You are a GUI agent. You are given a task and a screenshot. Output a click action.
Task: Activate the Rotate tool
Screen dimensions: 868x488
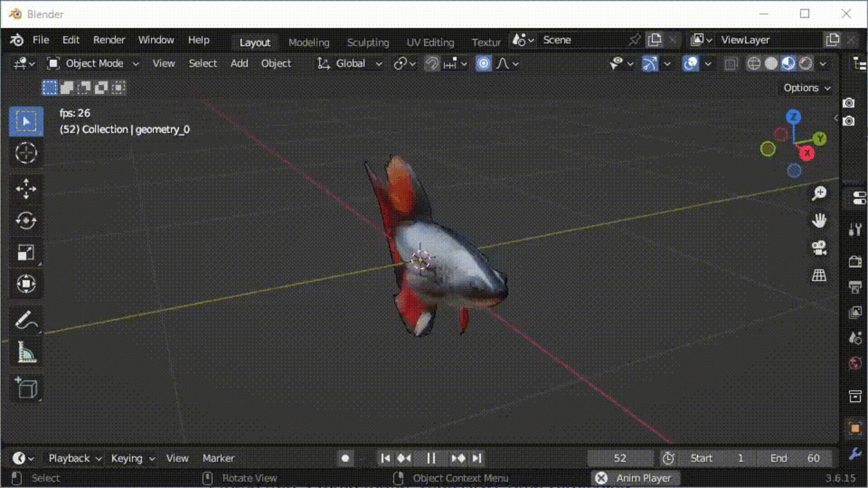coord(26,221)
